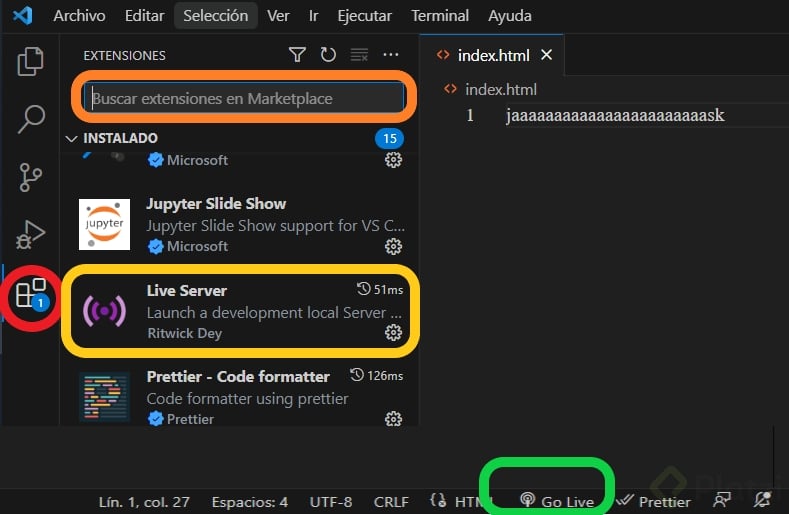Close the index.html tab

coord(546,55)
